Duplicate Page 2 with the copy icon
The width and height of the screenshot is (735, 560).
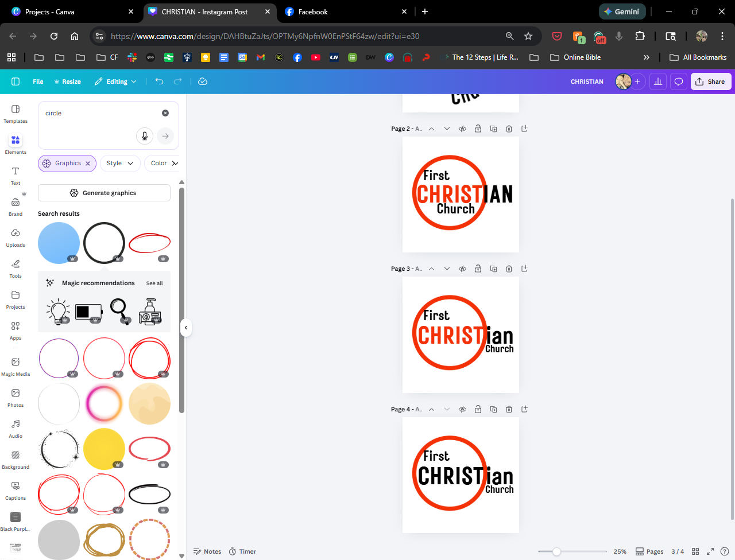coord(493,129)
